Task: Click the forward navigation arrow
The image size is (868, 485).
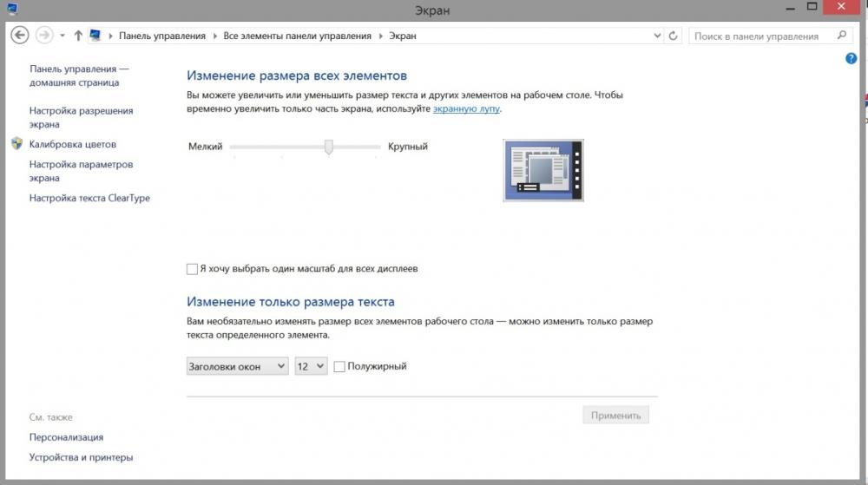Action: [44, 36]
